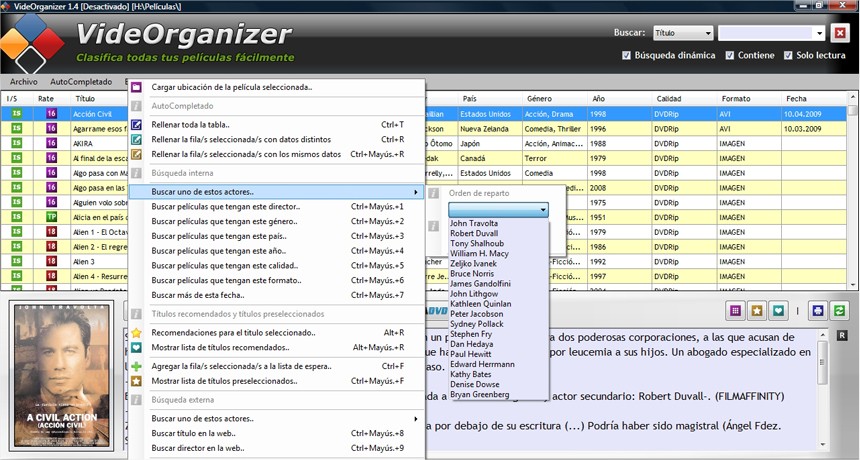The height and width of the screenshot is (460, 860).
Task: Open the search text combo dropdown arrow
Action: point(819,33)
